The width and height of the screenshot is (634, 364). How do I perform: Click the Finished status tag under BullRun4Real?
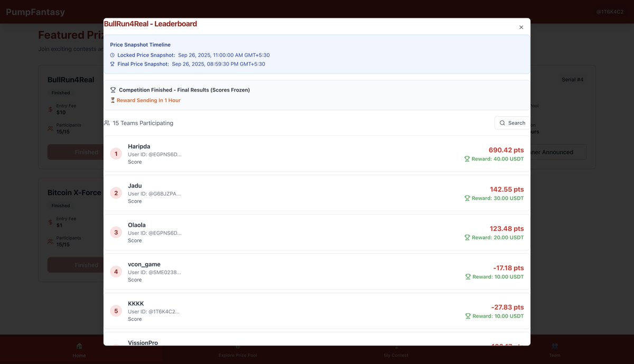coord(61,93)
